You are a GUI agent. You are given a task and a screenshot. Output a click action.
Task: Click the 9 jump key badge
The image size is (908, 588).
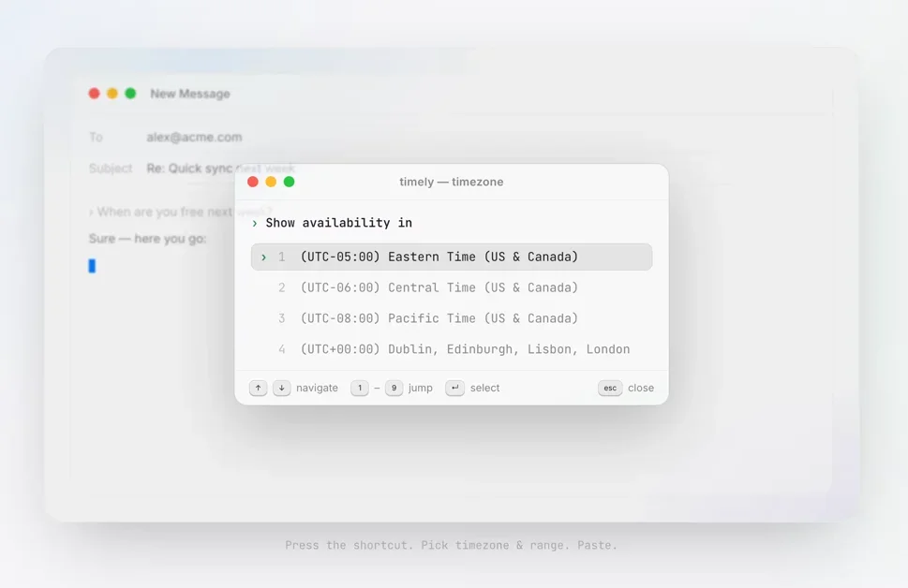coord(394,388)
